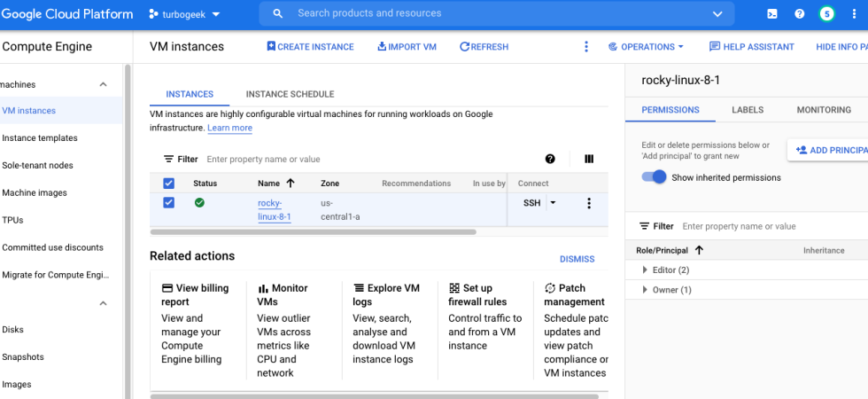Select the PERMISSIONS tab
The height and width of the screenshot is (399, 868).
670,110
